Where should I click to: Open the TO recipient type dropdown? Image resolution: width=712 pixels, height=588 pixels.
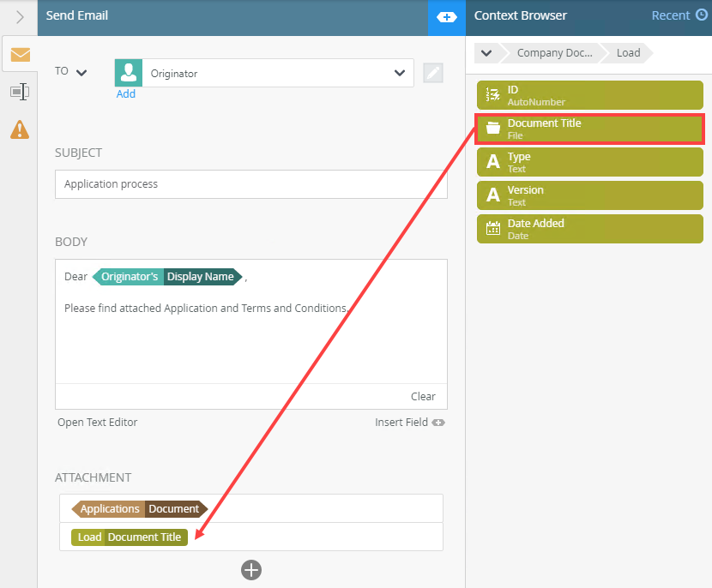point(81,72)
